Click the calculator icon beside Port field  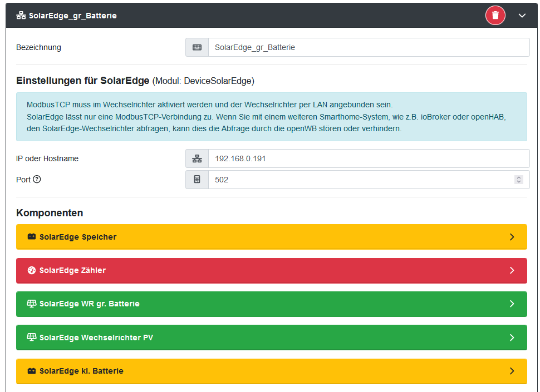(x=197, y=180)
